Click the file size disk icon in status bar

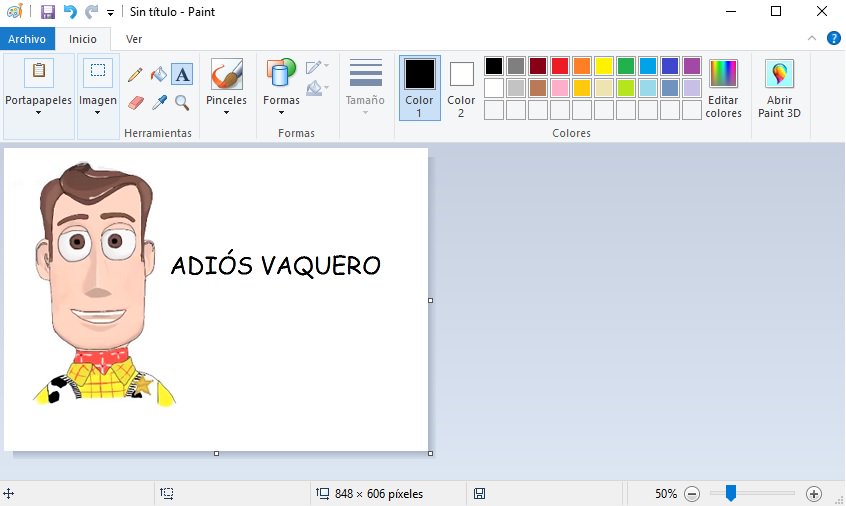tap(479, 493)
